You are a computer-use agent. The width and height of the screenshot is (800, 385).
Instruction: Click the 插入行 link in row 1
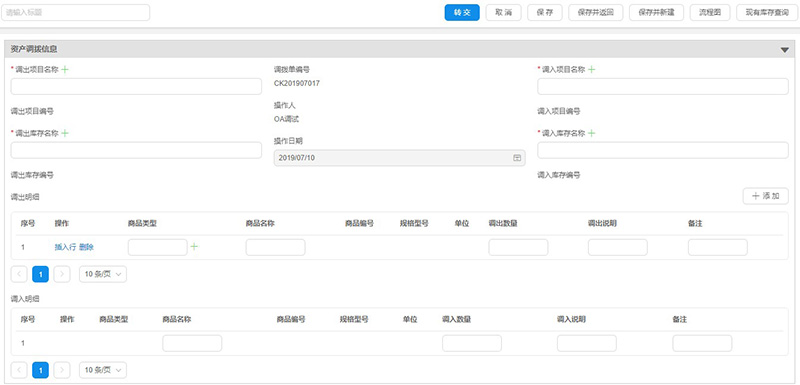pos(65,247)
